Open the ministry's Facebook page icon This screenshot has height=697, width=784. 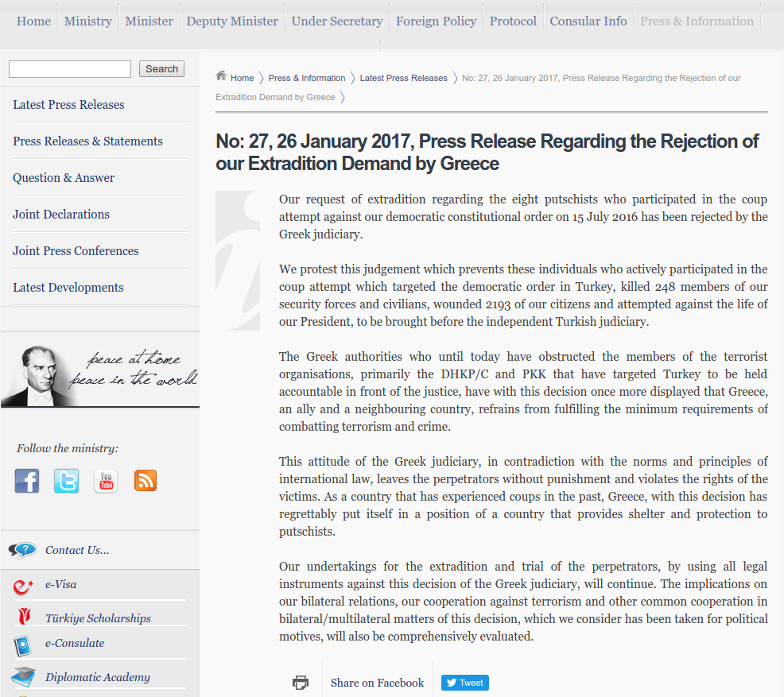pyautogui.click(x=27, y=481)
